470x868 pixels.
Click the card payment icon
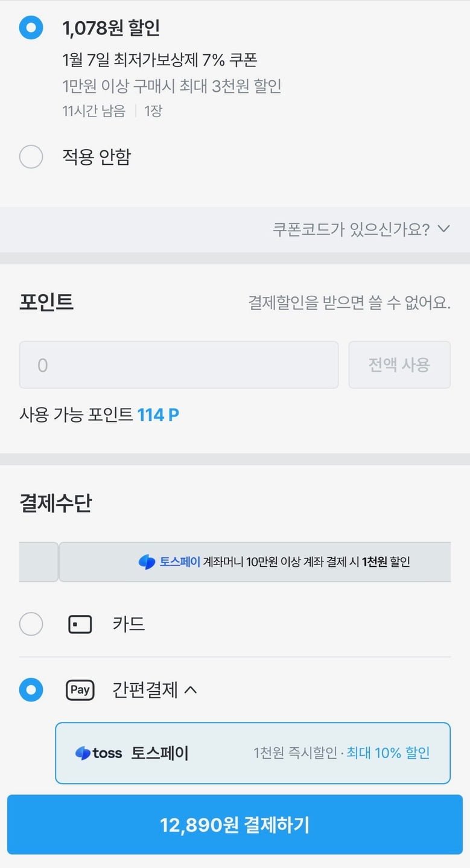tap(80, 624)
